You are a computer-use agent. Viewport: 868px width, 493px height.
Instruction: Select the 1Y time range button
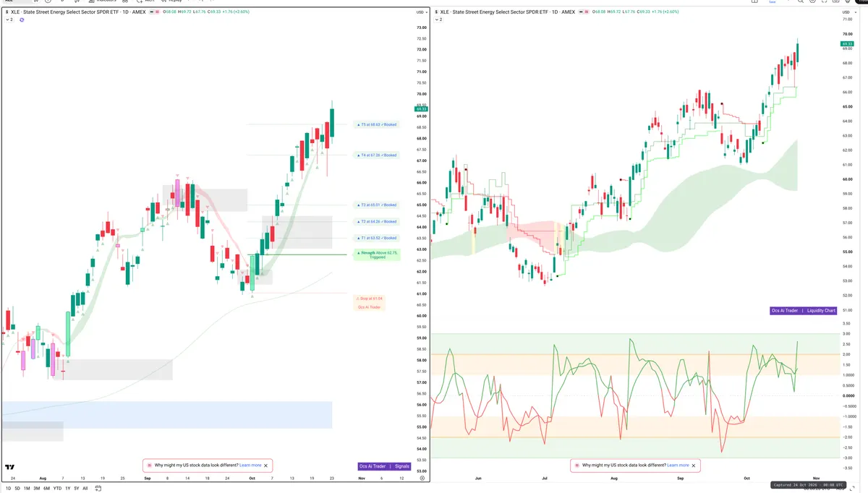point(67,488)
